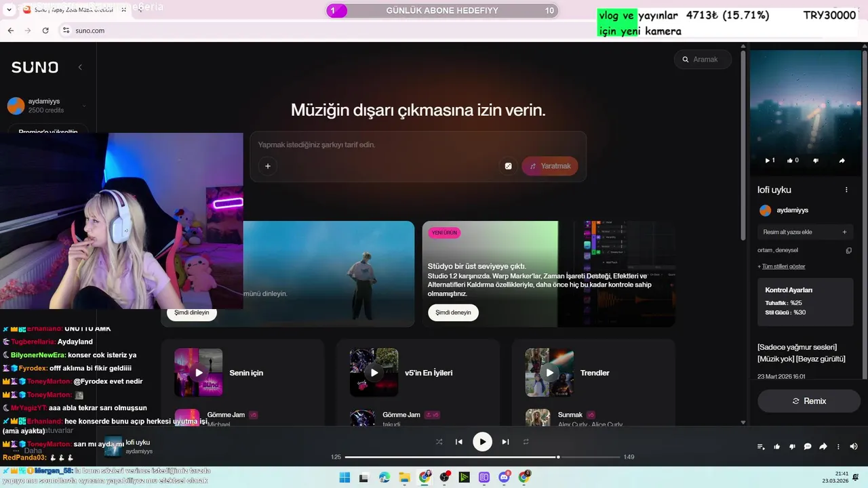Open the play queue icon
The width and height of the screenshot is (868, 488).
[761, 447]
